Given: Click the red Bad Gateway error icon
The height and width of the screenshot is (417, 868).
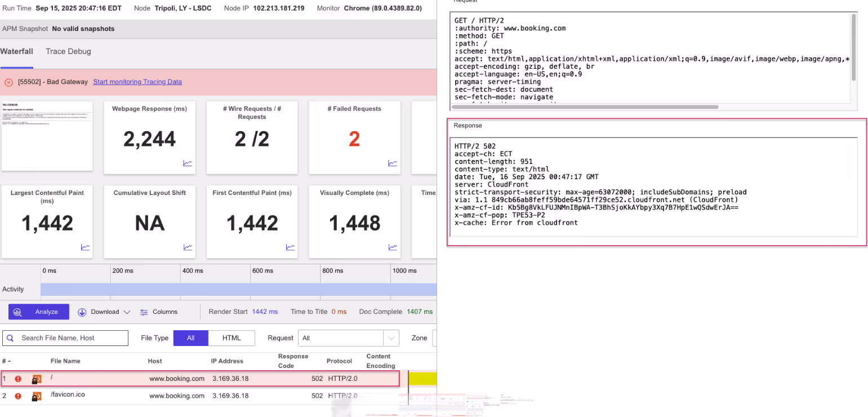Looking at the screenshot, I should pos(8,82).
